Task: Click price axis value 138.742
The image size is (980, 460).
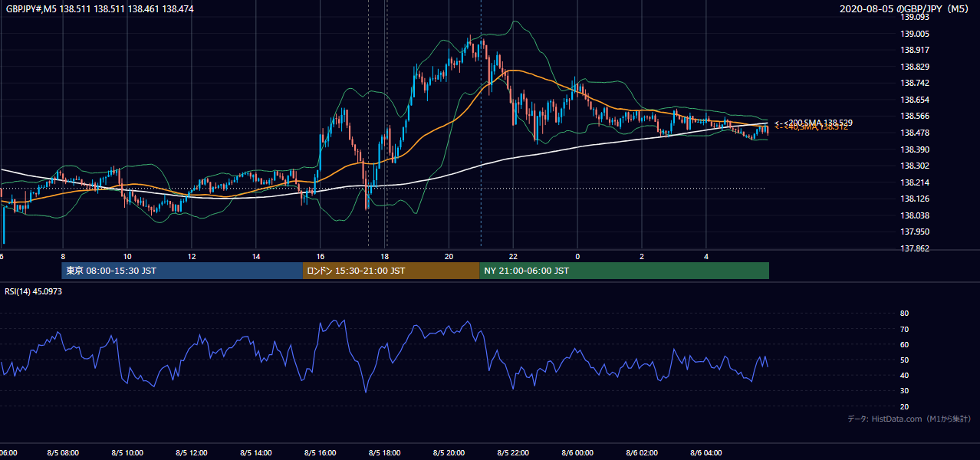Action: [x=916, y=83]
